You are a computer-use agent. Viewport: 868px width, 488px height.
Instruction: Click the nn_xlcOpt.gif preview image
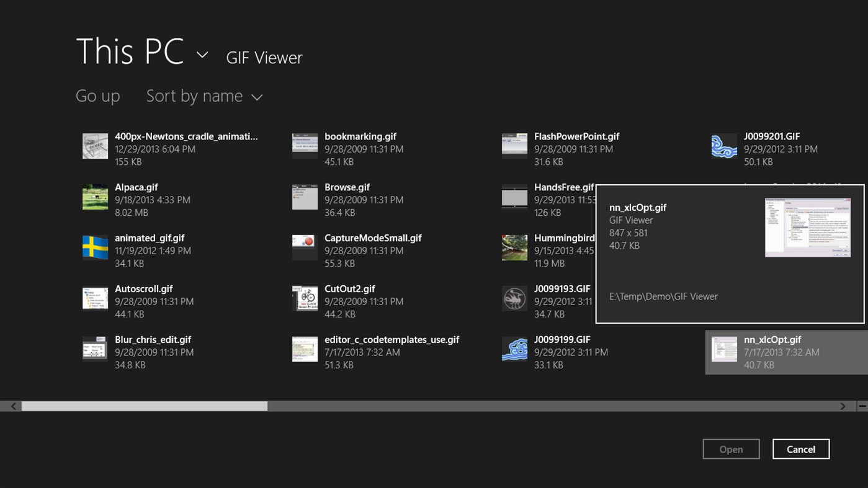click(x=808, y=227)
